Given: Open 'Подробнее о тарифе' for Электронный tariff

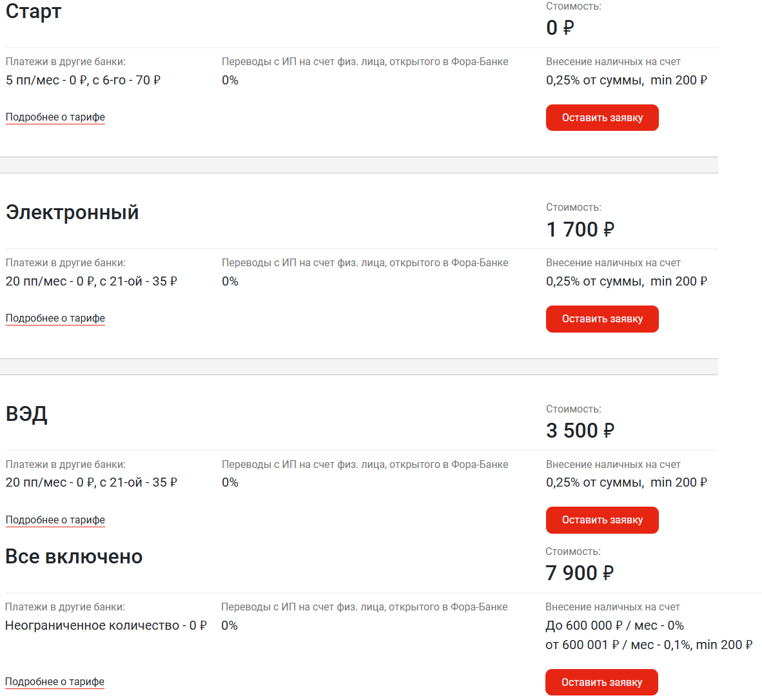Looking at the screenshot, I should click(x=55, y=318).
